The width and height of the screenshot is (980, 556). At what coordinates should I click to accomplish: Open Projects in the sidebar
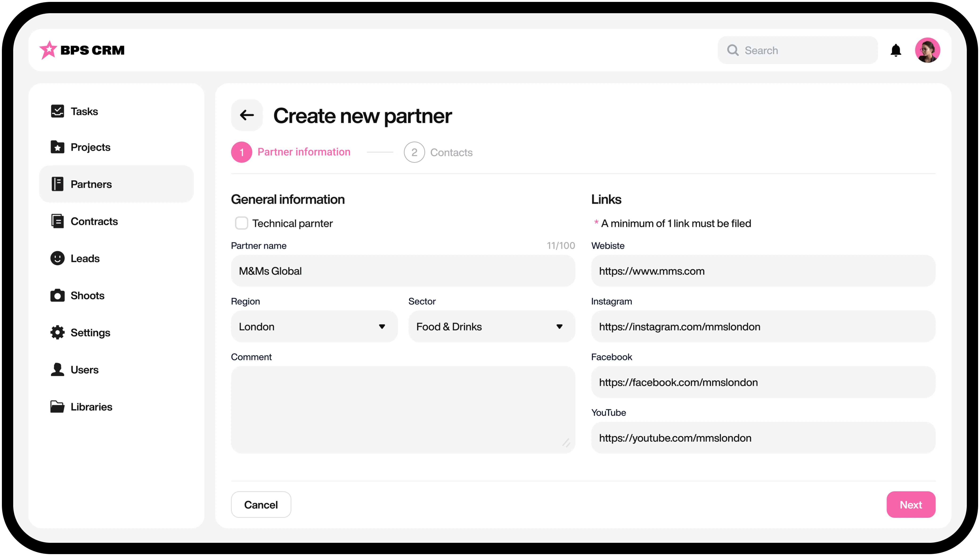click(116, 147)
